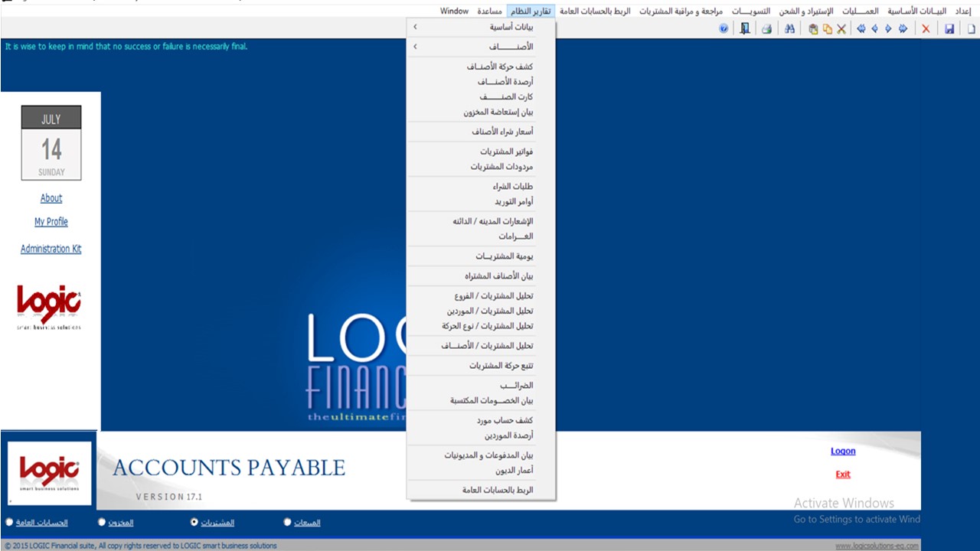Click the red X delete icon

click(x=926, y=29)
